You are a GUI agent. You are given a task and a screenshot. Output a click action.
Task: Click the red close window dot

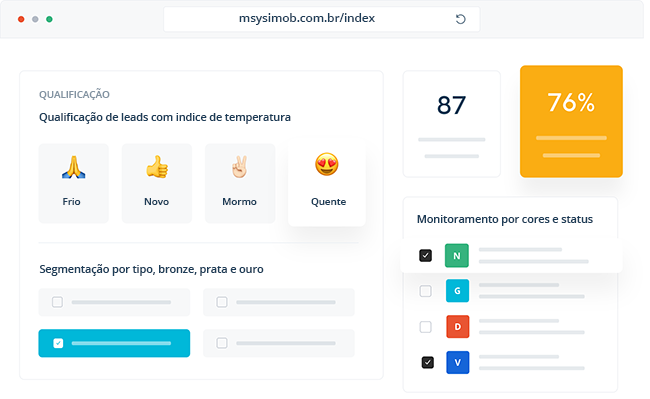21,19
